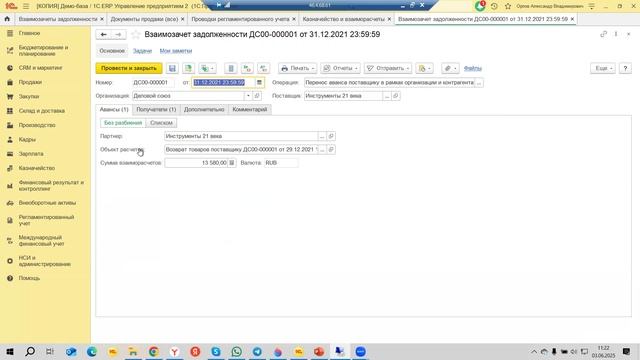The width and height of the screenshot is (640, 360).
Task: Click the Валюта RUB field
Action: pyautogui.click(x=281, y=163)
